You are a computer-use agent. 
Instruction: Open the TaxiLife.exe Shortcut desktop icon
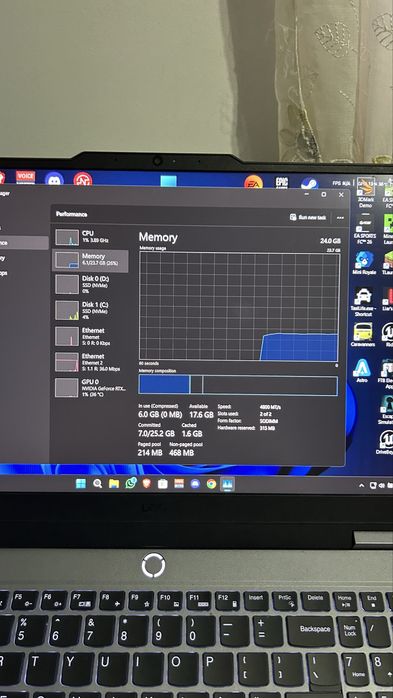pyautogui.click(x=364, y=301)
